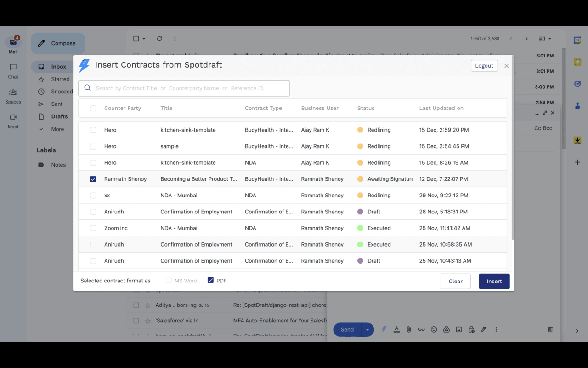This screenshot has height=368, width=588.
Task: Toggle the PDF format checkbox
Action: pyautogui.click(x=210, y=280)
